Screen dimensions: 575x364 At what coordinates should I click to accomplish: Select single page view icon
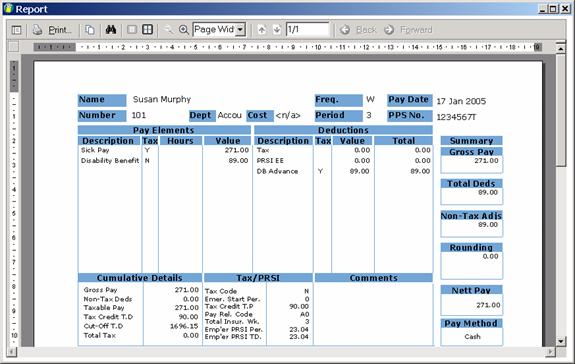coord(132,30)
